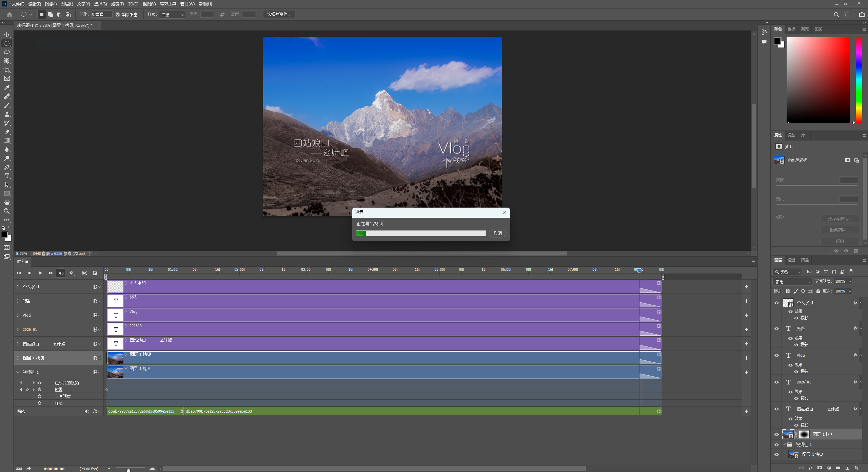
Task: Click the scissors split-at-playhead icon
Action: pos(84,273)
